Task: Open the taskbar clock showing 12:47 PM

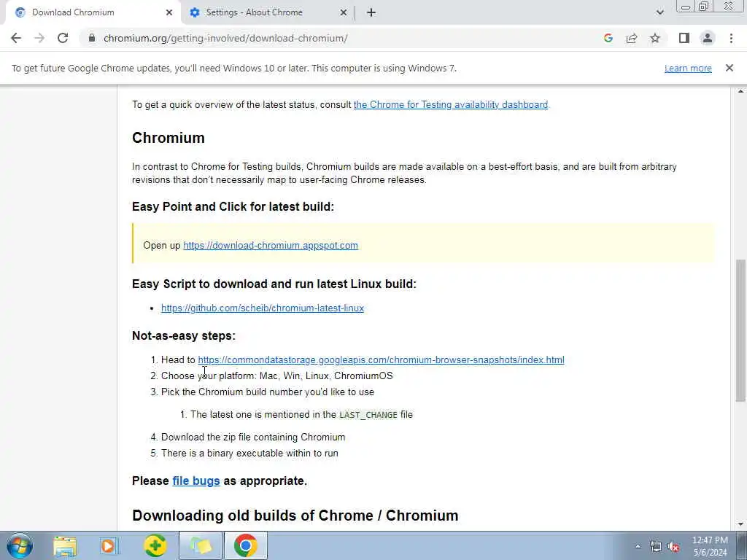Action: click(710, 546)
